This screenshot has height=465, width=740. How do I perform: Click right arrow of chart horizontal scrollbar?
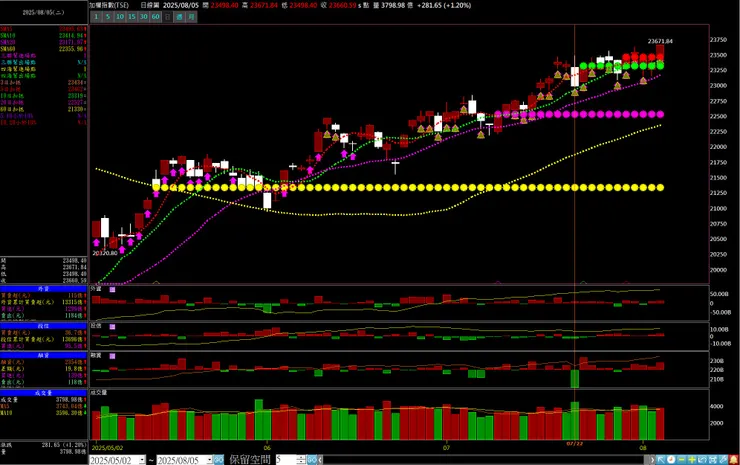653,460
